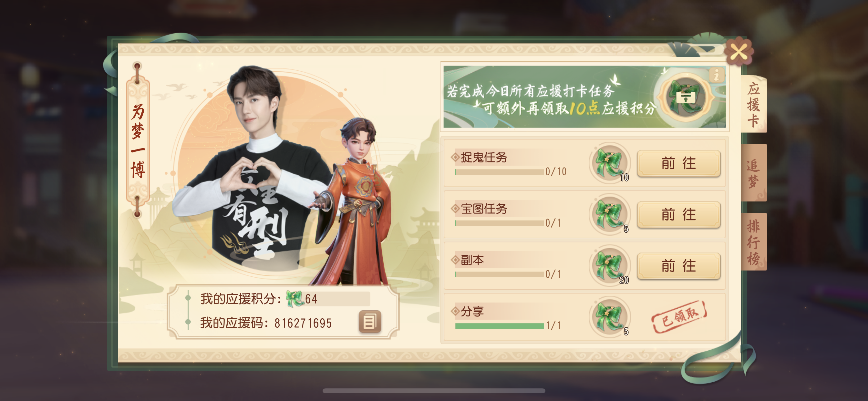Go to the 捉鬼任务 task via 前往
This screenshot has height=401, width=868.
coord(679,163)
